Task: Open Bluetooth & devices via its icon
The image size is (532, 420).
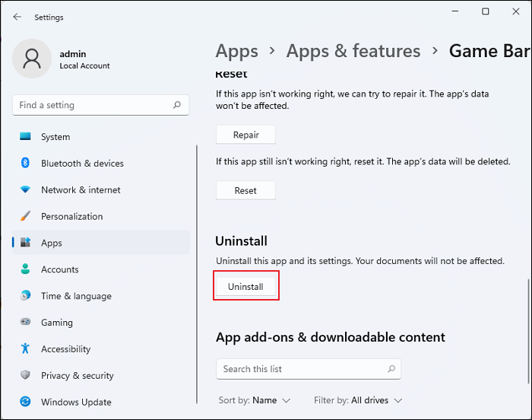Action: pos(25,164)
